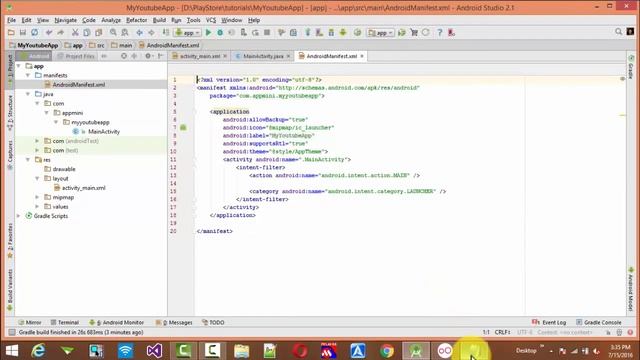Viewport: 640px width, 360px height.
Task: Collapse the java folder in project tree
Action: tap(28, 94)
